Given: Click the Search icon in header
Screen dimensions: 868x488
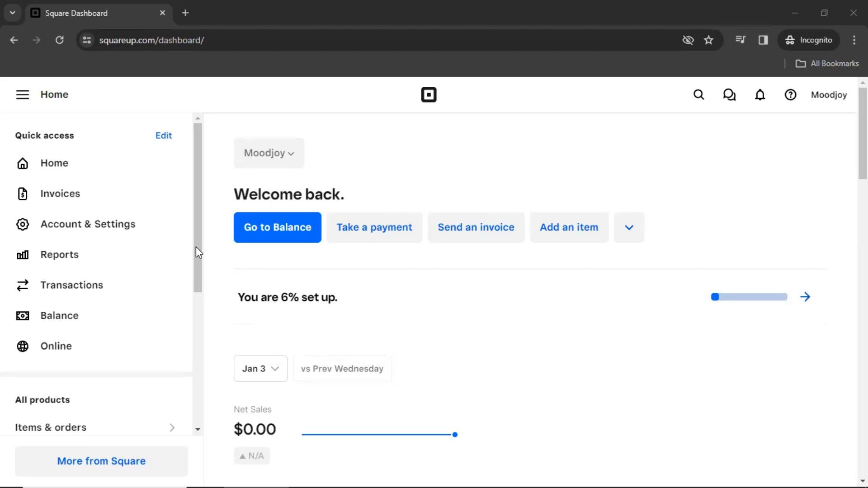Looking at the screenshot, I should pyautogui.click(x=698, y=95).
